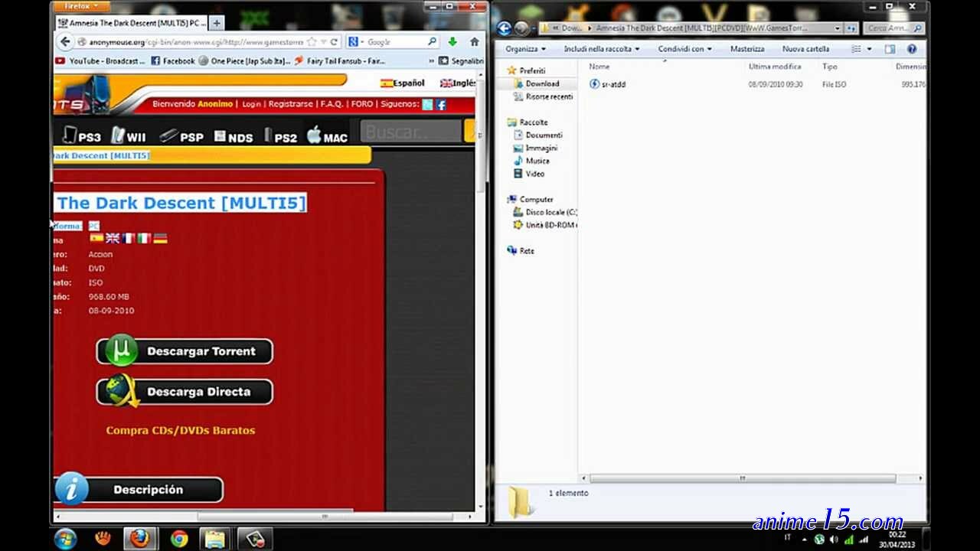Click the Explorer back arrow
The width and height of the screenshot is (980, 551).
click(x=504, y=28)
